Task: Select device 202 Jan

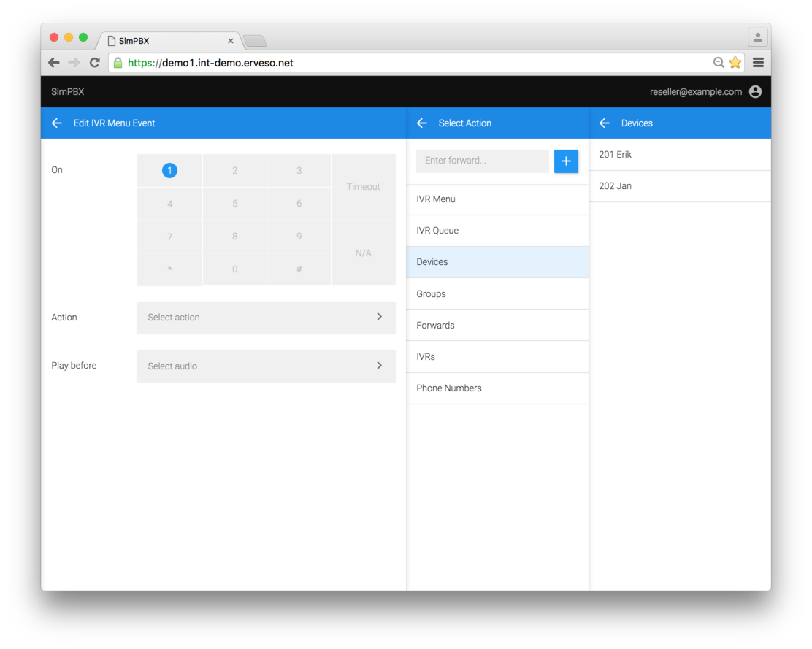Action: 680,186
